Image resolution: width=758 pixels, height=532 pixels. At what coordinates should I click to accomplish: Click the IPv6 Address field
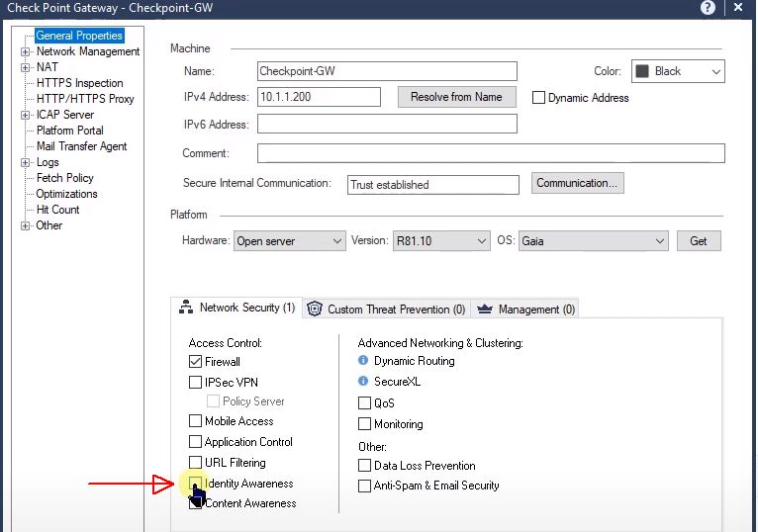[x=387, y=124]
